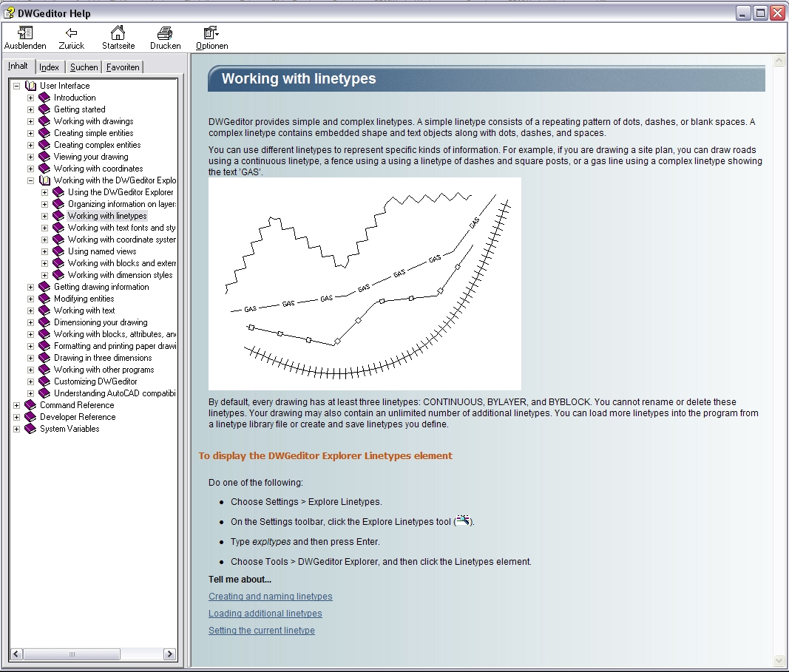Select Organizing information on layers topic

coord(122,204)
